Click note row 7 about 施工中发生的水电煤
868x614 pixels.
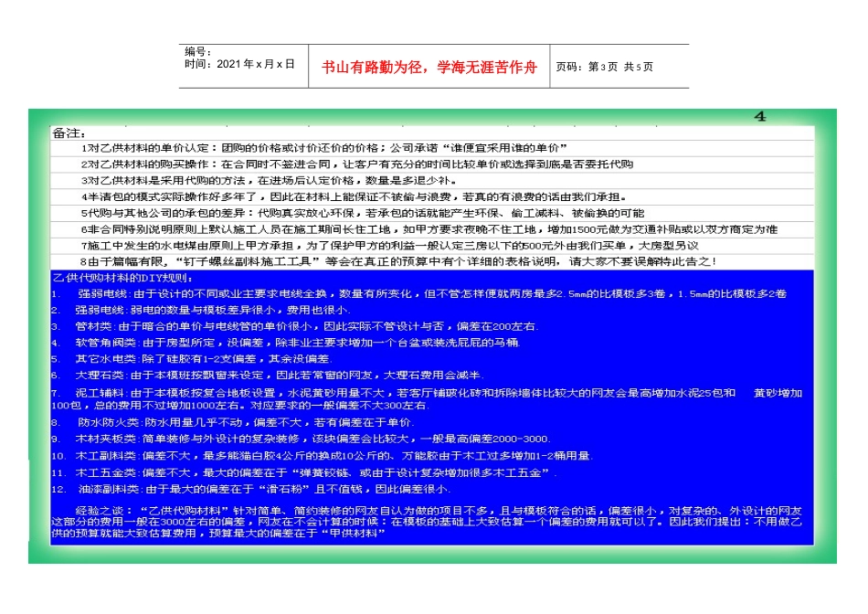390,245
